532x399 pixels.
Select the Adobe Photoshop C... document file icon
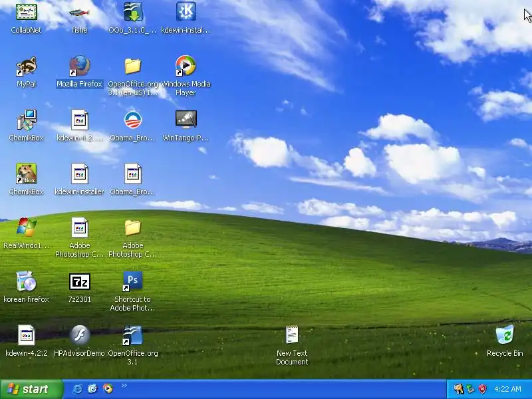coord(79,227)
